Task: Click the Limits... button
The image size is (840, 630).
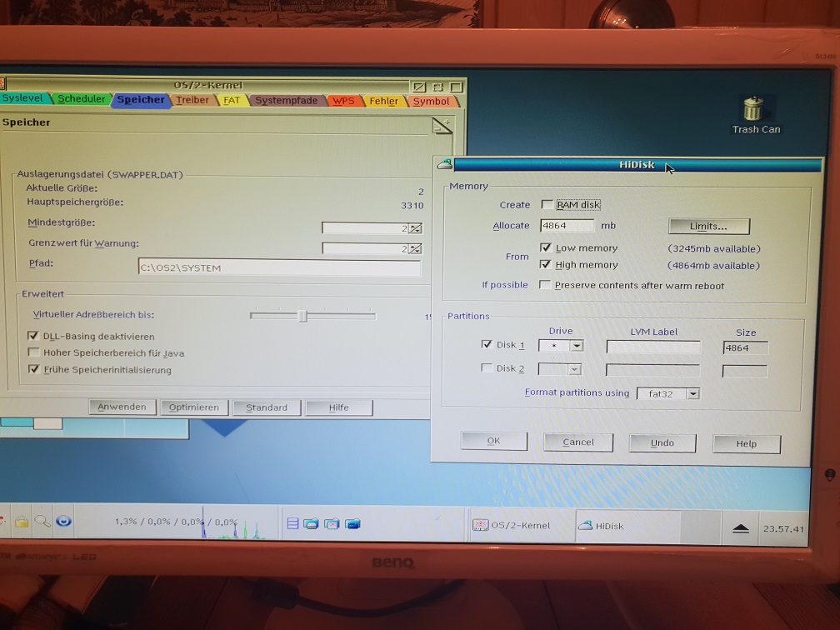Action: pyautogui.click(x=708, y=226)
